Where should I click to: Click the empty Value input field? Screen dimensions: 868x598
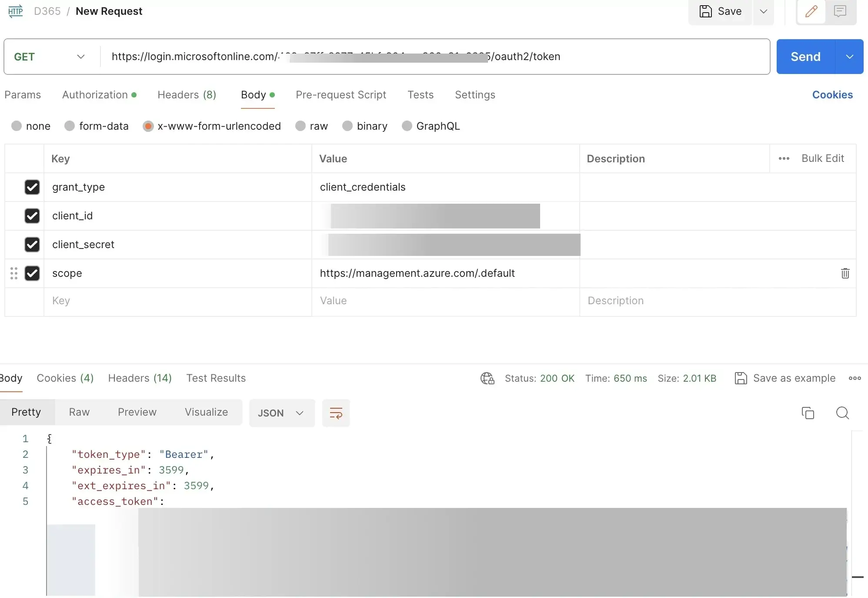446,301
